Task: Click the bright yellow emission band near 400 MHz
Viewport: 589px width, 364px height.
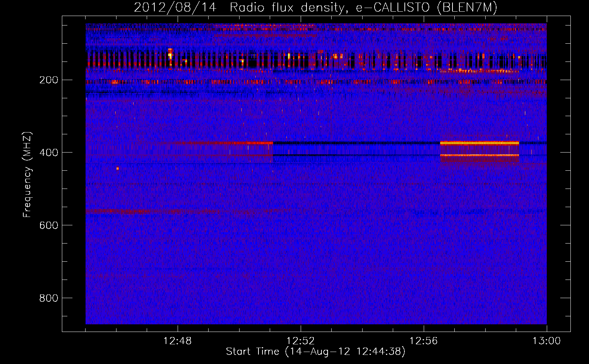Action: point(479,143)
